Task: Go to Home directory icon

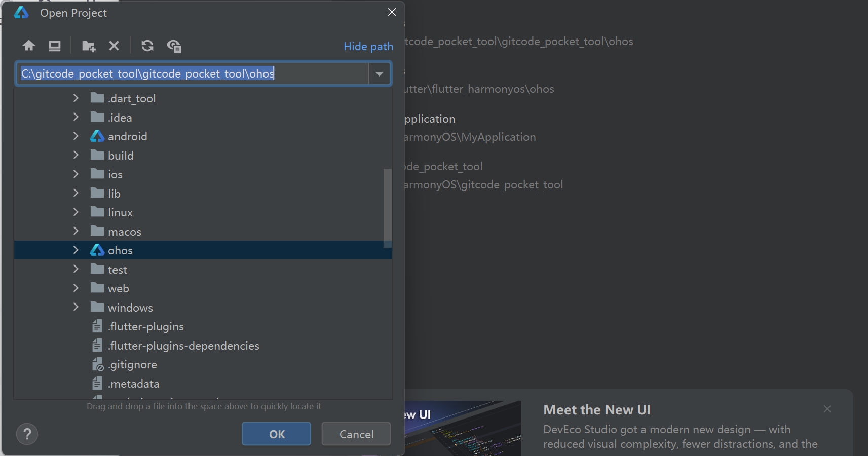Action: (x=29, y=46)
